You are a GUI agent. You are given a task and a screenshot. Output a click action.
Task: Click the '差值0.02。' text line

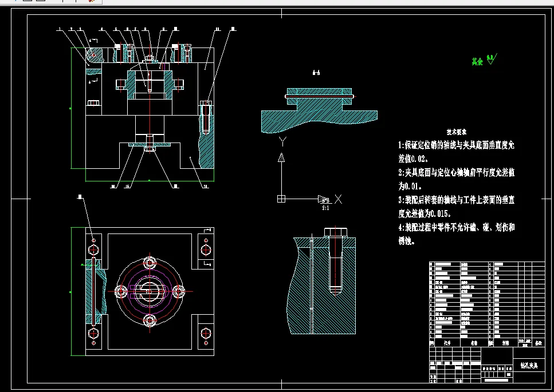tap(414, 159)
